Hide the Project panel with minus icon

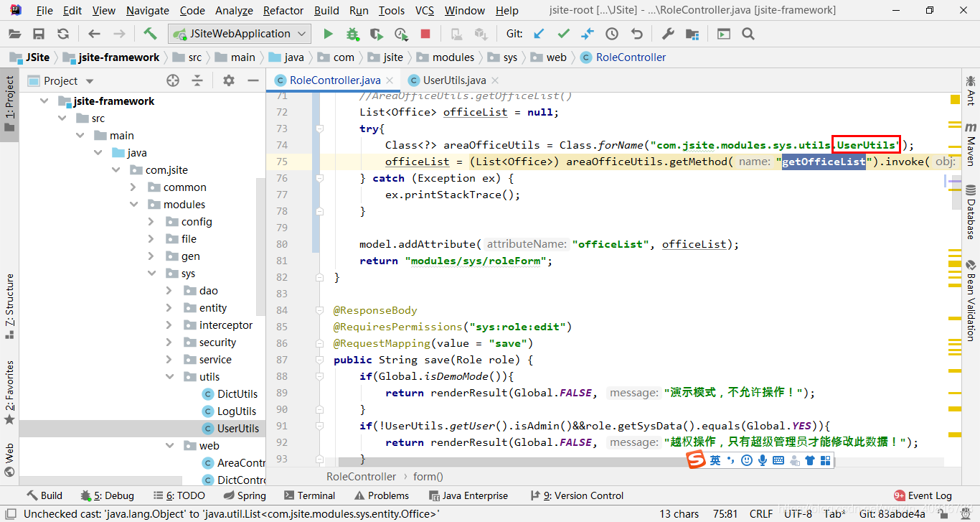point(252,80)
